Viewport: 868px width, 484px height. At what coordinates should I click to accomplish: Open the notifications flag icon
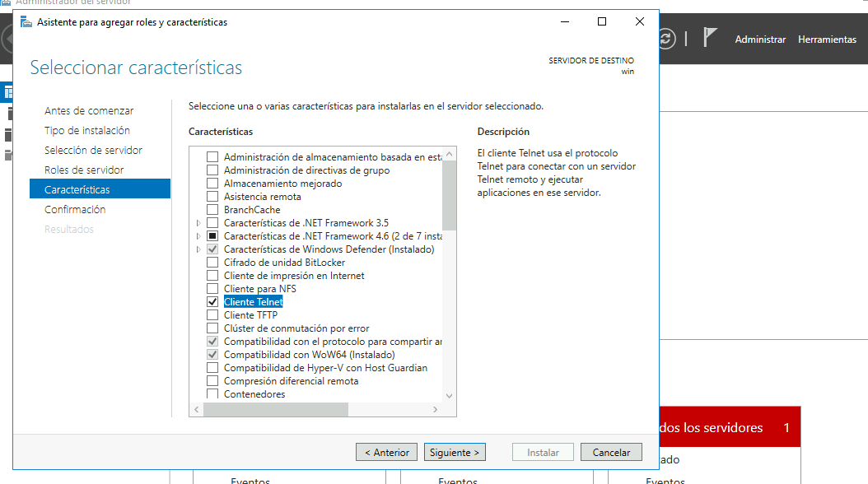point(710,38)
